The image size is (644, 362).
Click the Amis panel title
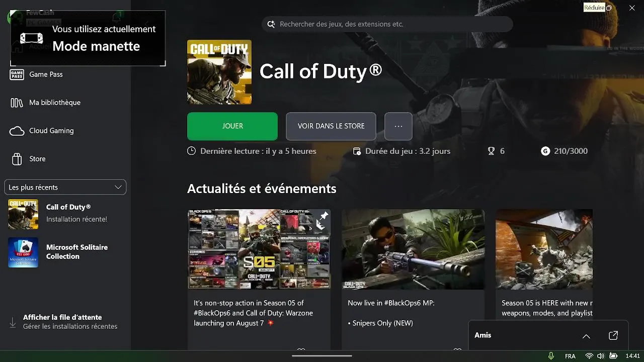[482, 335]
